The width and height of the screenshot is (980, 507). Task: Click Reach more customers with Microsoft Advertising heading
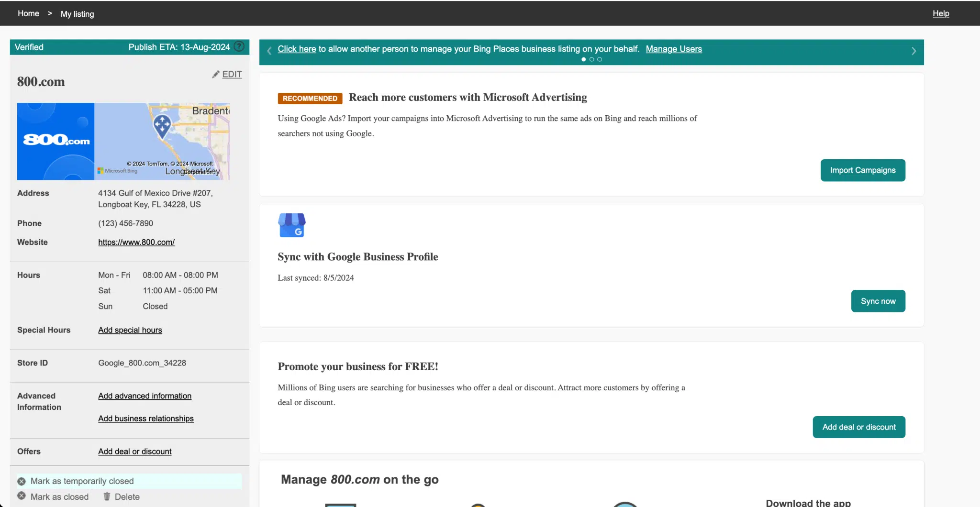pyautogui.click(x=468, y=97)
